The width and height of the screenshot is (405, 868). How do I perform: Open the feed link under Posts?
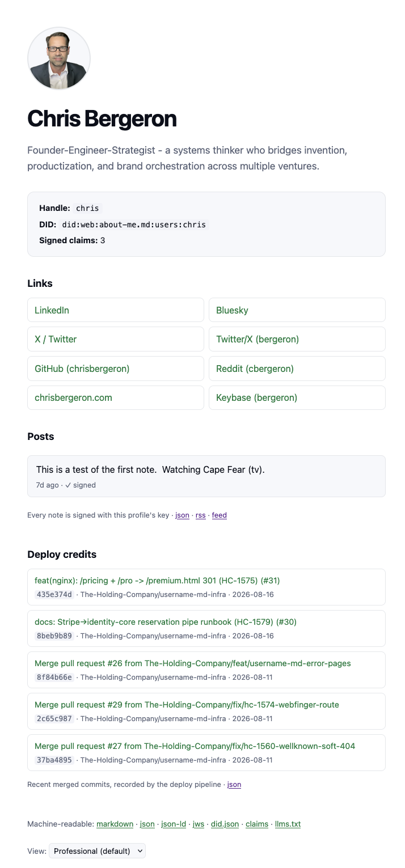click(220, 515)
